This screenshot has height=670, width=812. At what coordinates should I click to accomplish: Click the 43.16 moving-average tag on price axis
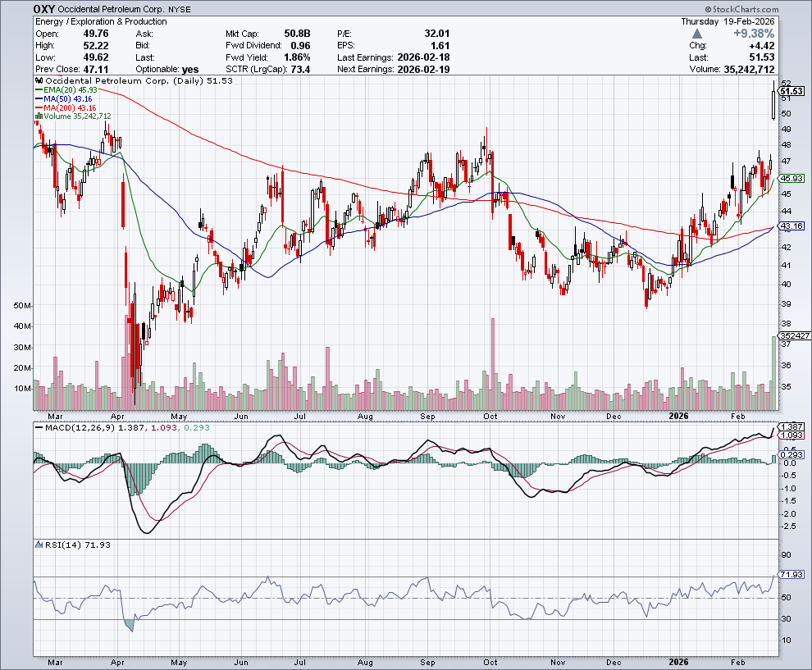(x=791, y=226)
